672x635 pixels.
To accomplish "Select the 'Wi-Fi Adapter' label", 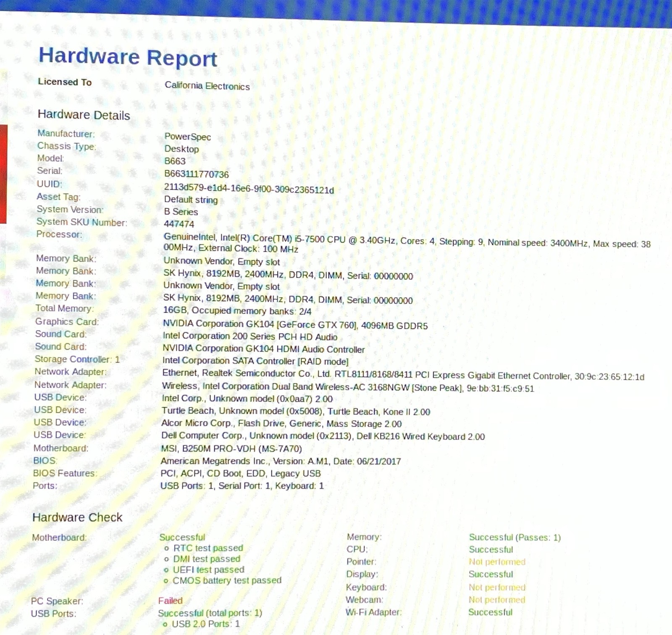I will 373,612.
